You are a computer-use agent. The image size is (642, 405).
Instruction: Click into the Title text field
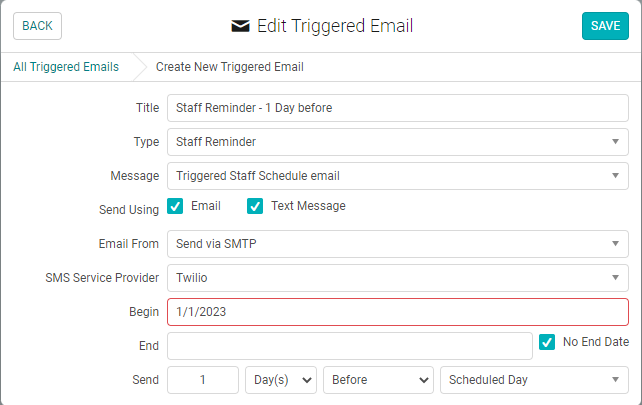[x=398, y=108]
